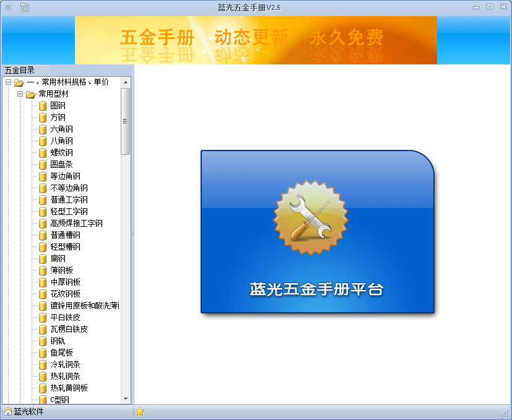Click the 五金手册 动态更新 永久免费 banner
Image resolution: width=512 pixels, height=420 pixels.
256,40
